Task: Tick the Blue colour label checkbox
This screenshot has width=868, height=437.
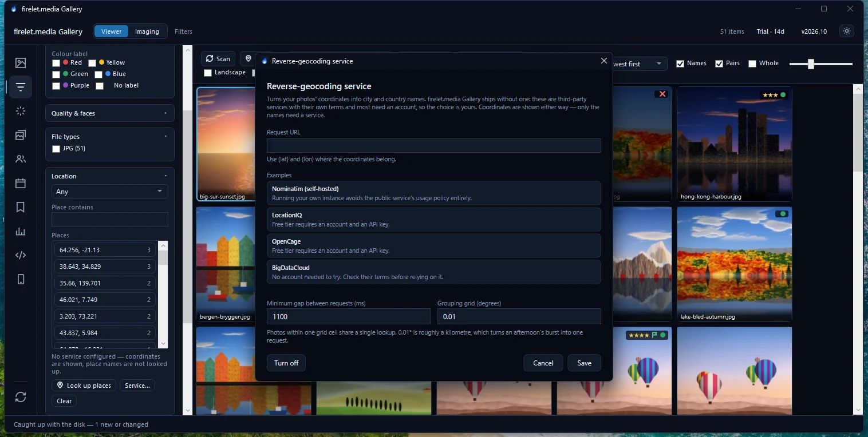Action: [x=98, y=74]
